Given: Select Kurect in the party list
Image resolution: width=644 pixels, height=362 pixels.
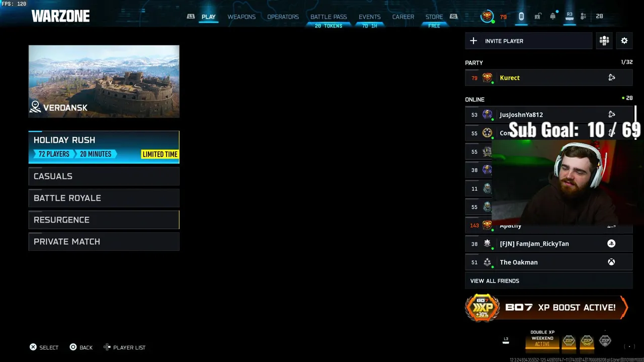Looking at the screenshot, I should point(549,77).
